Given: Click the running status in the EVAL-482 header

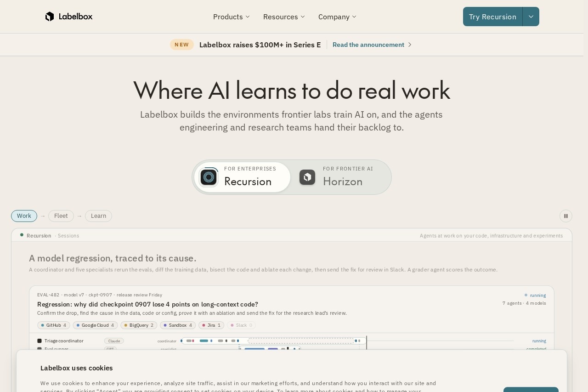Looking at the screenshot, I should click(535, 295).
